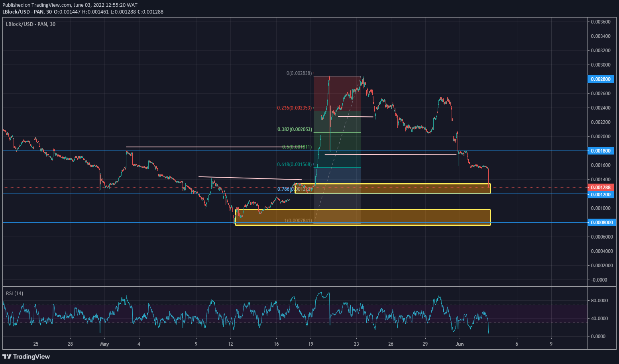Click the 1(0.0007841) Fibonacci level label
The height and width of the screenshot is (364, 619).
tap(298, 221)
